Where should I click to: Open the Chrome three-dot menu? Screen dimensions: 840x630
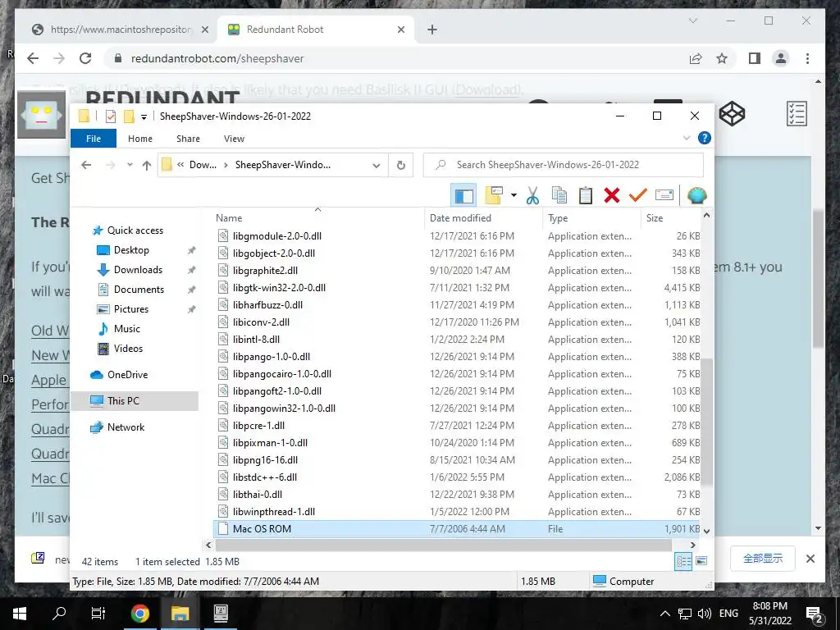[x=807, y=58]
